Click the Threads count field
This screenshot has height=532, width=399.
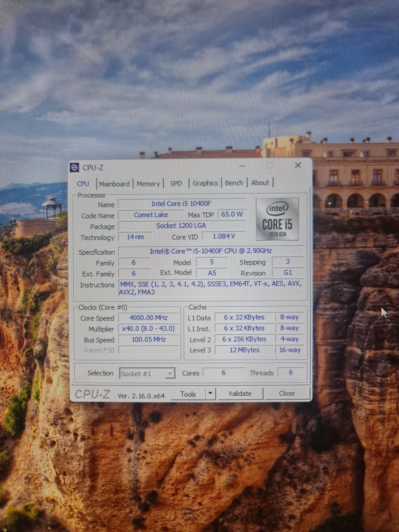click(291, 372)
